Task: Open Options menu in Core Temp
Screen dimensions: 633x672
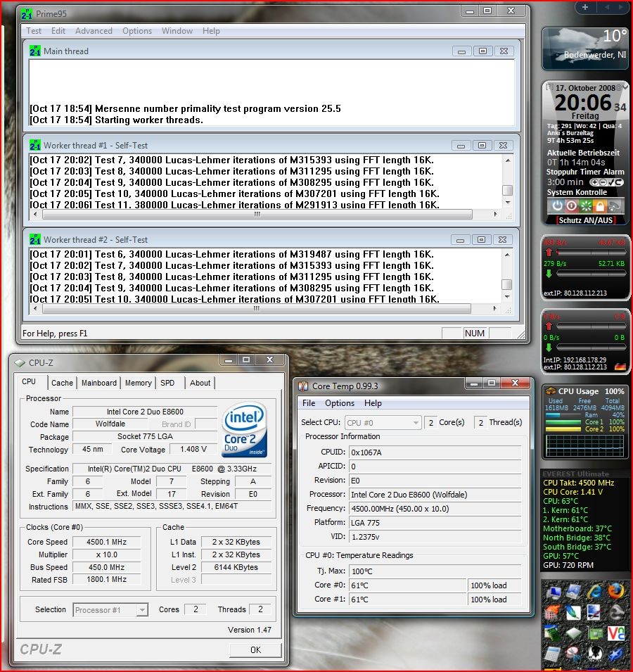Action: [340, 403]
